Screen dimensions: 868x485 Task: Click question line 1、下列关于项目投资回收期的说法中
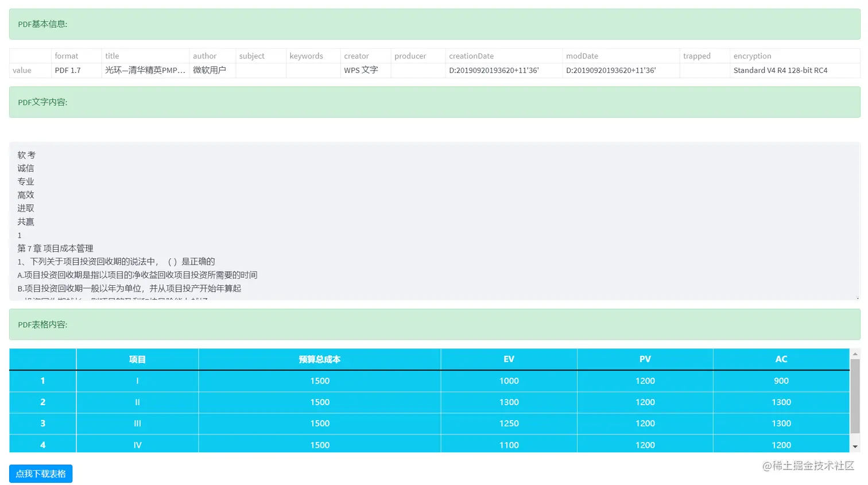[x=116, y=262]
